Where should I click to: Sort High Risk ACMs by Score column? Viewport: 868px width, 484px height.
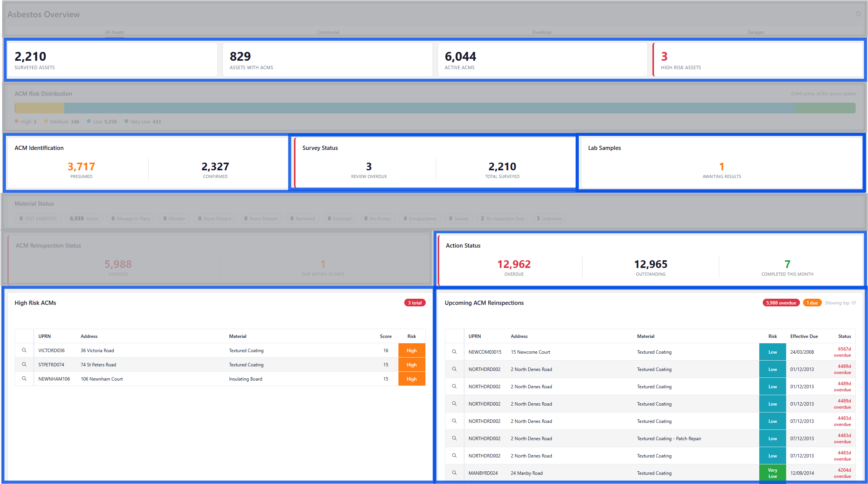[x=385, y=336]
